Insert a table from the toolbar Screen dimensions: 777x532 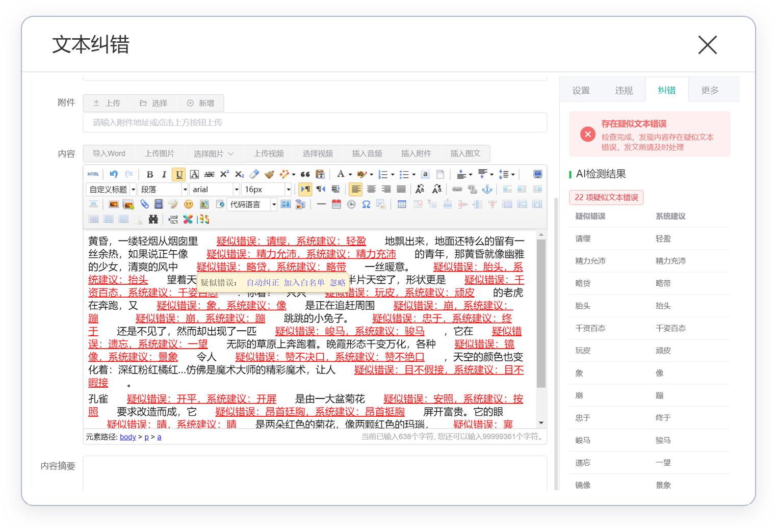[402, 204]
